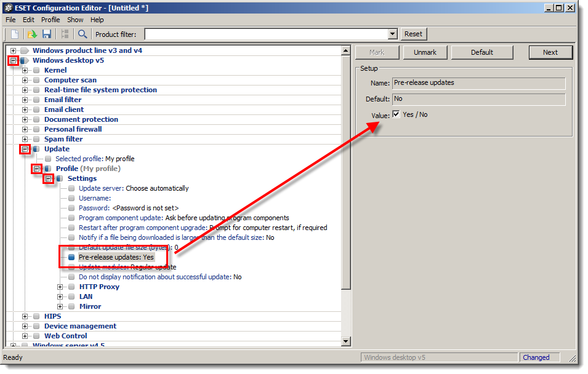Click the tree view toolbar icon
The width and height of the screenshot is (588, 374).
(x=65, y=34)
